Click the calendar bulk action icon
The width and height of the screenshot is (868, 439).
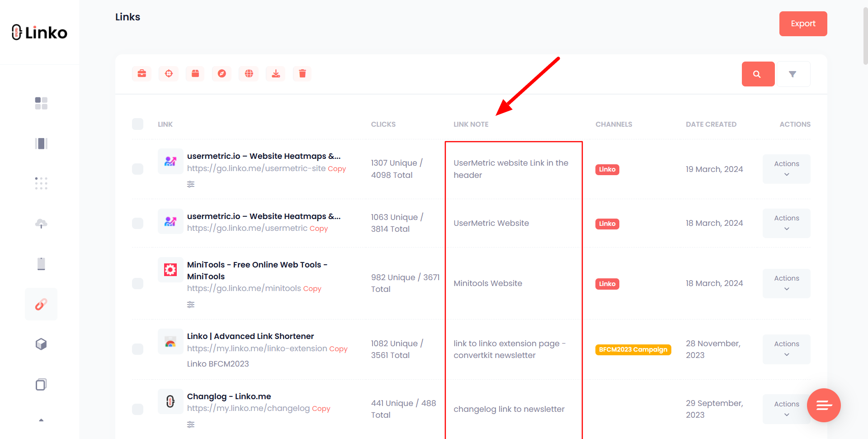(x=195, y=74)
